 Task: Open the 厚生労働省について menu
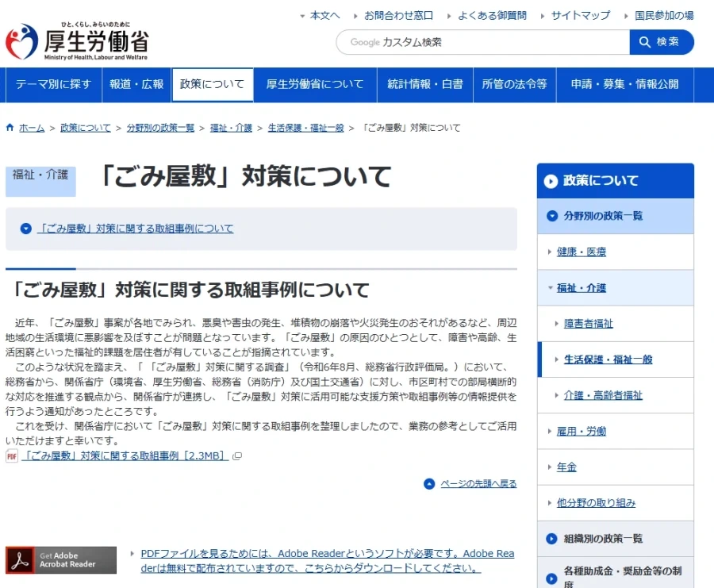(315, 84)
